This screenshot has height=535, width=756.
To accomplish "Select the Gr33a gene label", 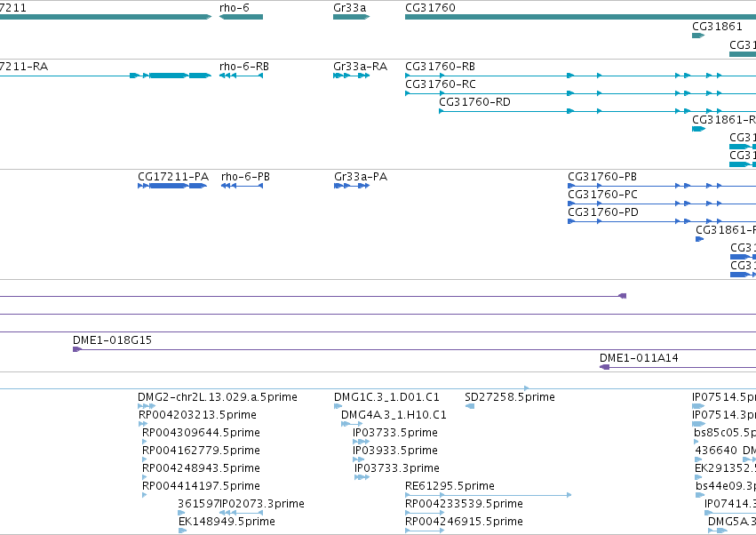I will point(349,8).
